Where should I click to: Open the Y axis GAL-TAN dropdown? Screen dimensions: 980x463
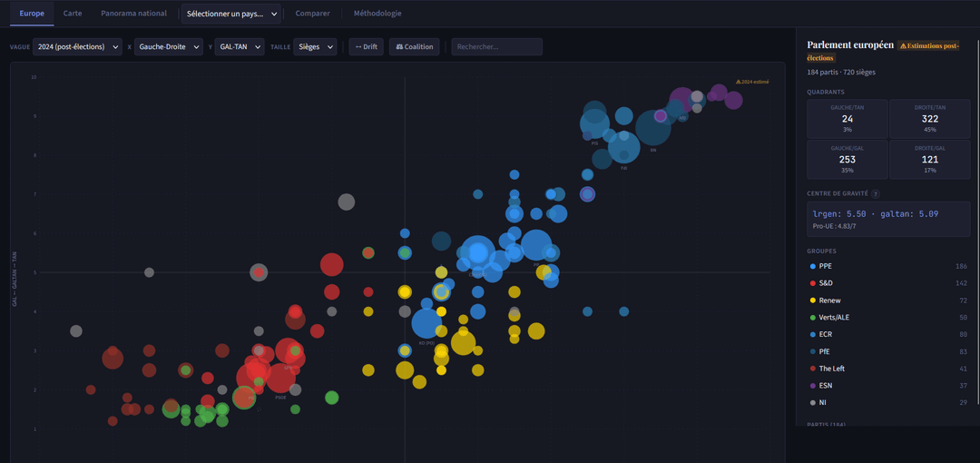pos(240,46)
